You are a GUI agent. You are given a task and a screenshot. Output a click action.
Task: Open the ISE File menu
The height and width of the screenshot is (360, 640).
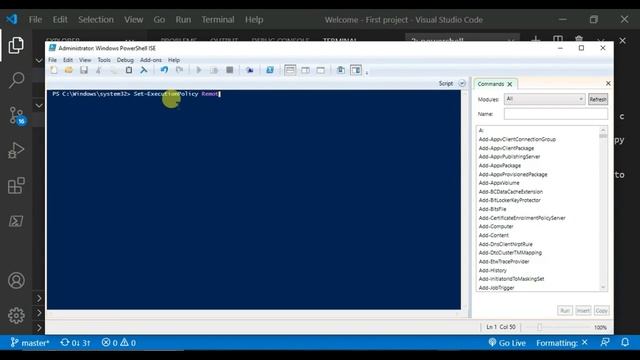(x=53, y=60)
